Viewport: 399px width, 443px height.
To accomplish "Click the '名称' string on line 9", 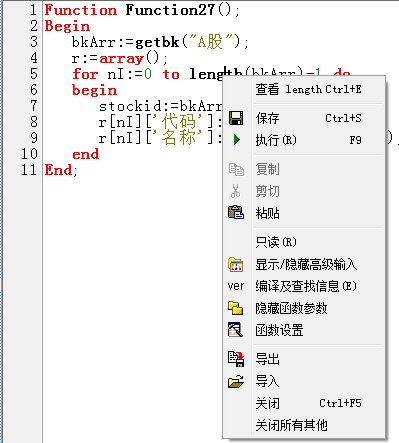I will point(179,138).
